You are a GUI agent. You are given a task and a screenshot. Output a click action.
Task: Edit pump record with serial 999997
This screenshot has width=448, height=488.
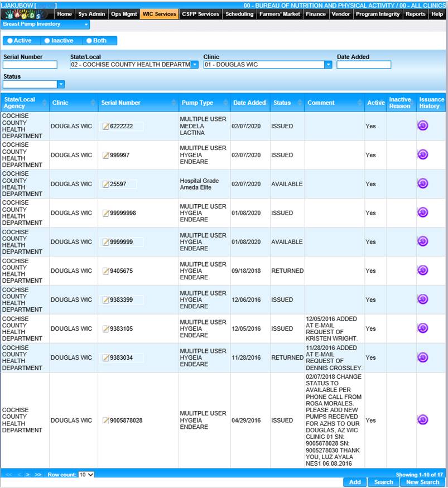click(106, 155)
